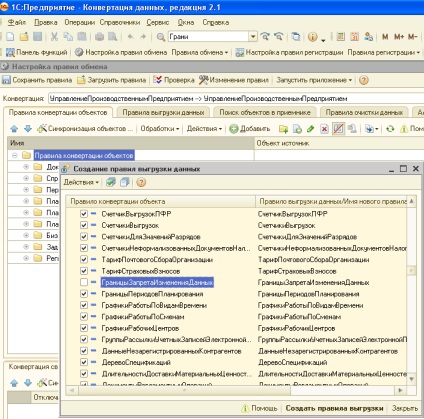424x419 pixels.
Task: Check the ГраницыЗапретаИзмененияДанных checkbox
Action: pyautogui.click(x=84, y=282)
